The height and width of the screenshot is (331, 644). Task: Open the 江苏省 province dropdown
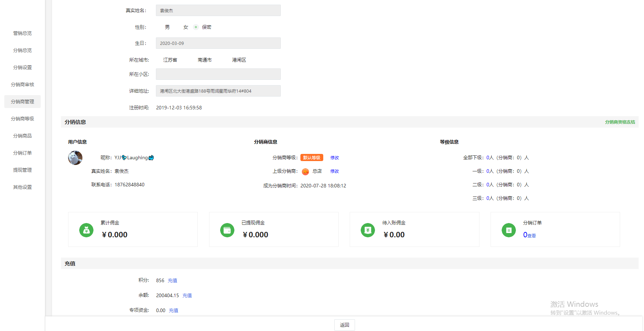[170, 60]
